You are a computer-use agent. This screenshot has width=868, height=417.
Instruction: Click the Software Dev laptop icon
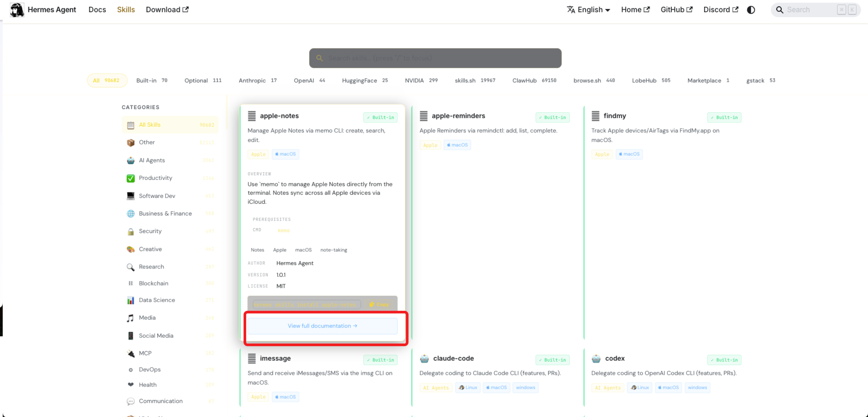pos(130,196)
